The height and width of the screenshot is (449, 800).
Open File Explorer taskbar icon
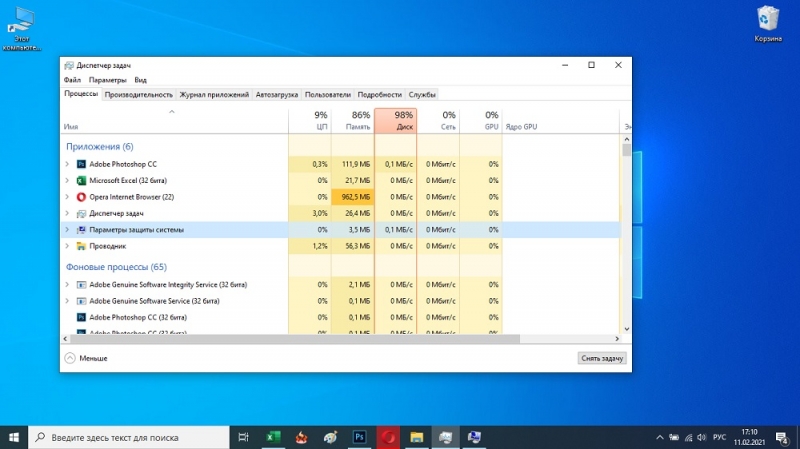(x=417, y=437)
